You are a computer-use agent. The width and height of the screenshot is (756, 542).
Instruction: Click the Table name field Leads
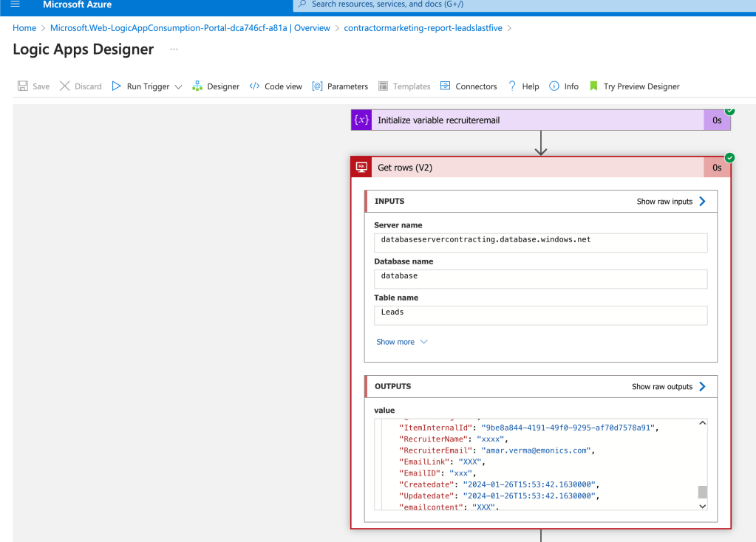(x=540, y=315)
